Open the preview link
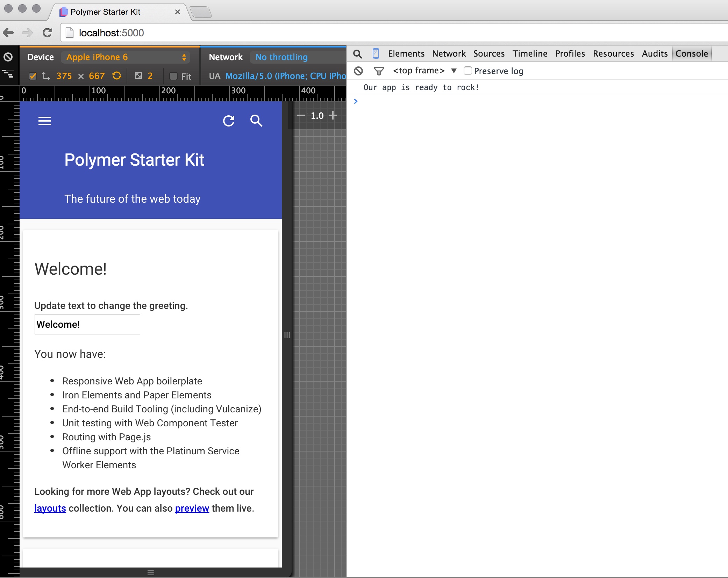The image size is (728, 578). point(192,508)
